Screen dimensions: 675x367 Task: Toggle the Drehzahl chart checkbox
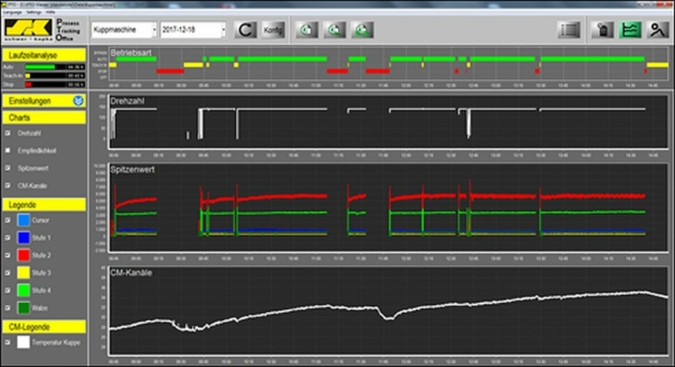point(8,133)
